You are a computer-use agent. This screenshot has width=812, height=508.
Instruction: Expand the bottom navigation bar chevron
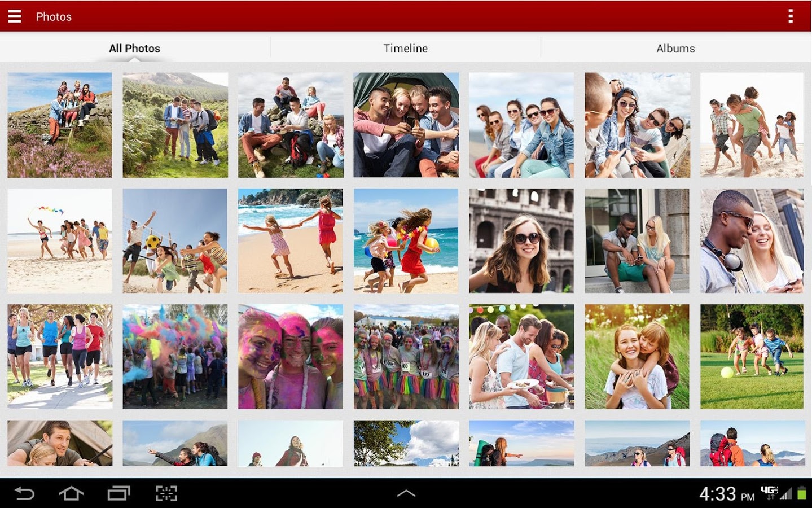pyautogui.click(x=406, y=493)
